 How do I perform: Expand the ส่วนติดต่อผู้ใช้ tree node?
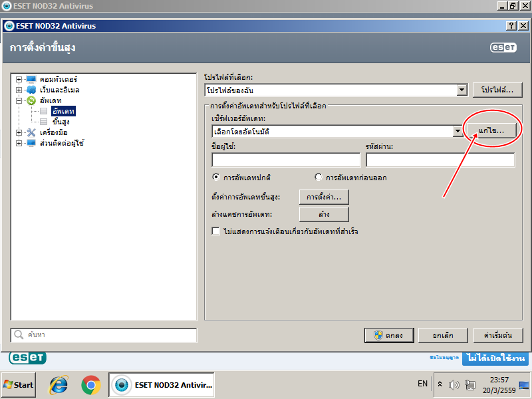(19, 143)
